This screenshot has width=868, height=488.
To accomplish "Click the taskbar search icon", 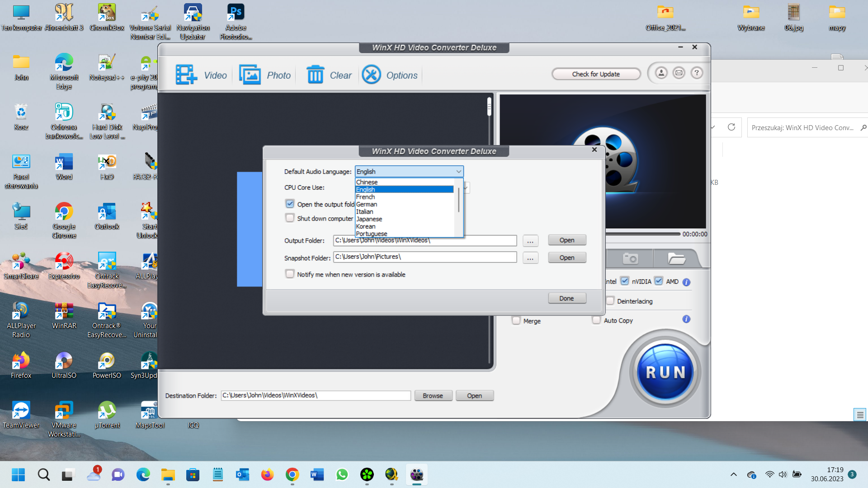I will coord(43,474).
